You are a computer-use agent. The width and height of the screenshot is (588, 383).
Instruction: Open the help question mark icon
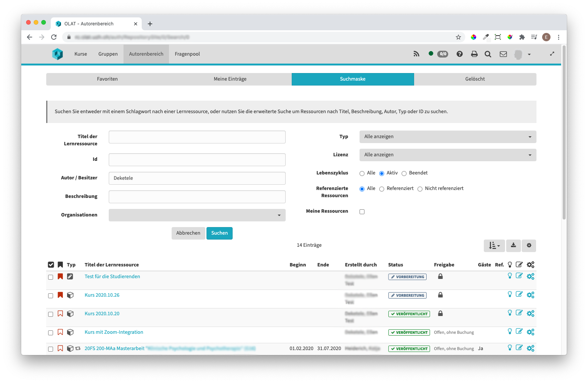tap(460, 54)
